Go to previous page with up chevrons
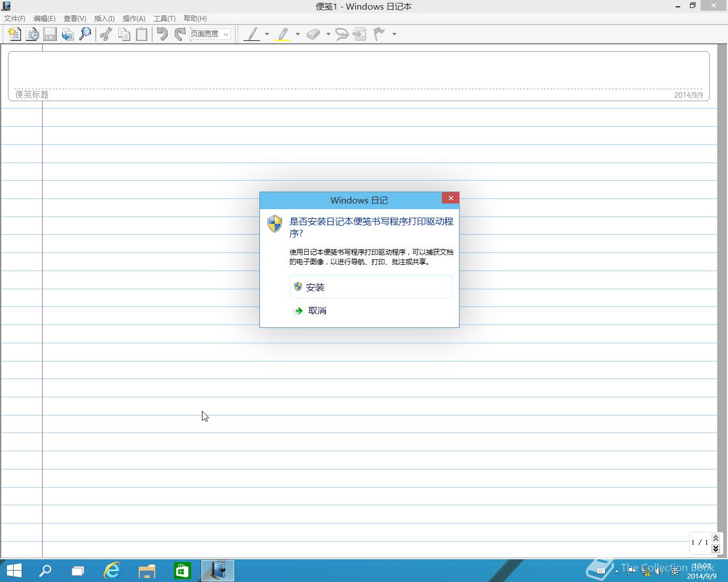This screenshot has height=582, width=728. 715,538
